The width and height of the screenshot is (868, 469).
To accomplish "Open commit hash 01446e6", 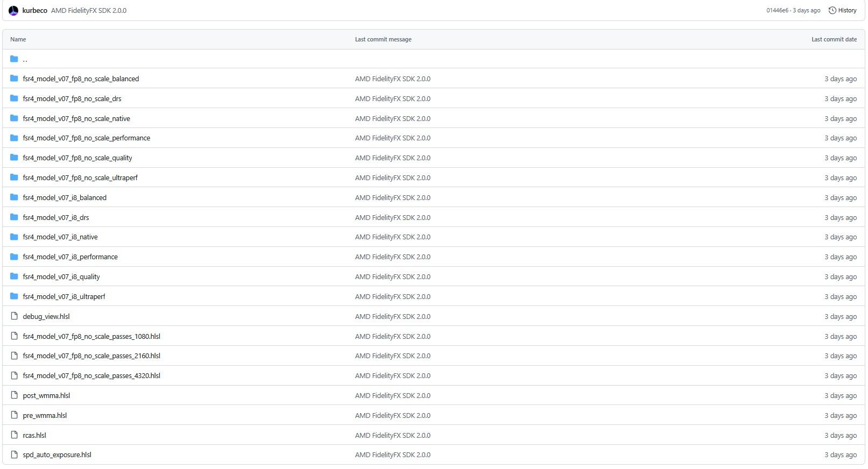I will point(777,11).
